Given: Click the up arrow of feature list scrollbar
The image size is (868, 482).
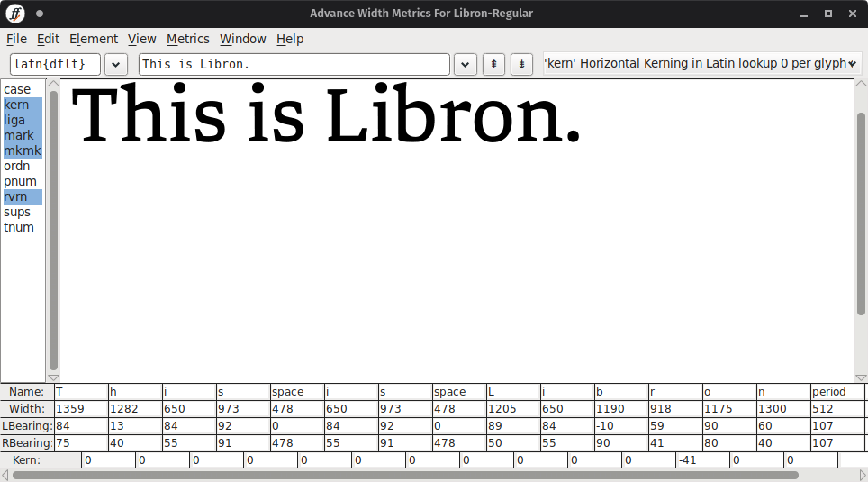Looking at the screenshot, I should [53, 84].
